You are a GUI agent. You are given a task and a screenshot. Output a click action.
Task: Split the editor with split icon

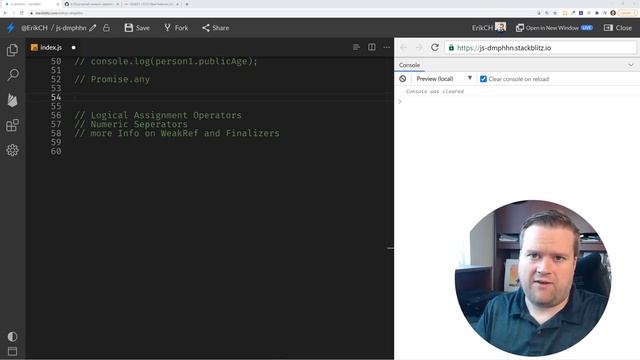(371, 47)
